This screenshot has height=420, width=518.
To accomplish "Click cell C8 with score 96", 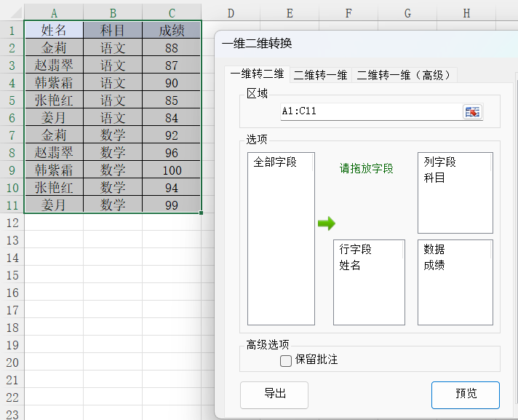I will pos(172,153).
